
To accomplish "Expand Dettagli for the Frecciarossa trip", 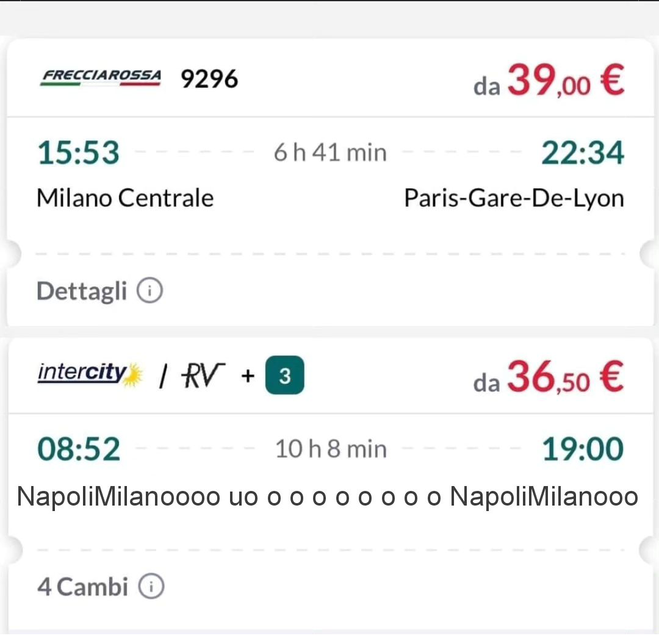I will (82, 291).
